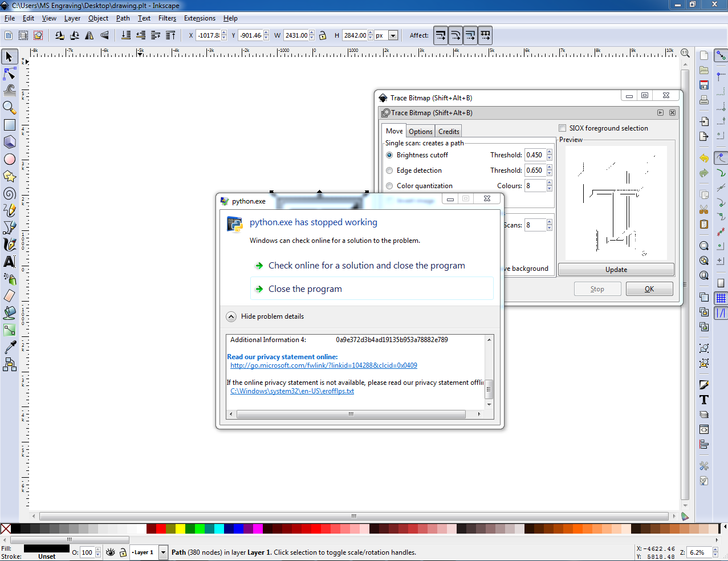
Task: Select the Rectangle tool
Action: coord(9,124)
